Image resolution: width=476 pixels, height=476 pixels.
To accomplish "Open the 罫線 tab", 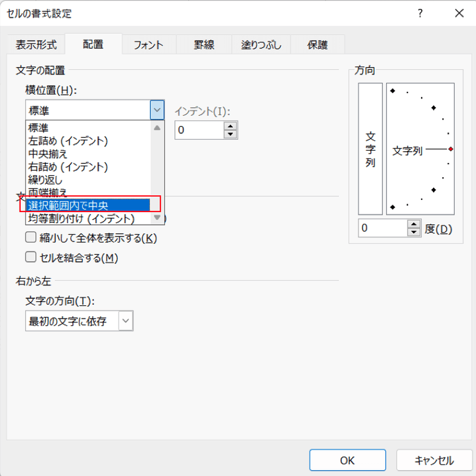I will point(204,44).
